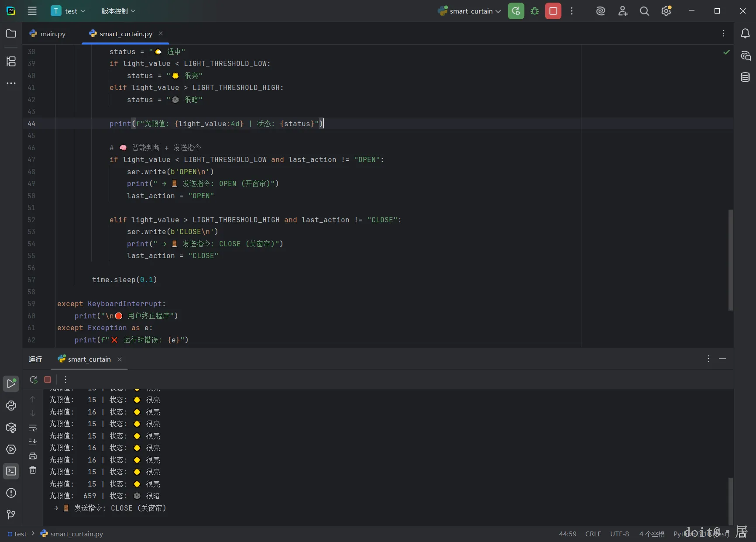
Task: Select the smart_curtain run tab
Action: coord(89,359)
